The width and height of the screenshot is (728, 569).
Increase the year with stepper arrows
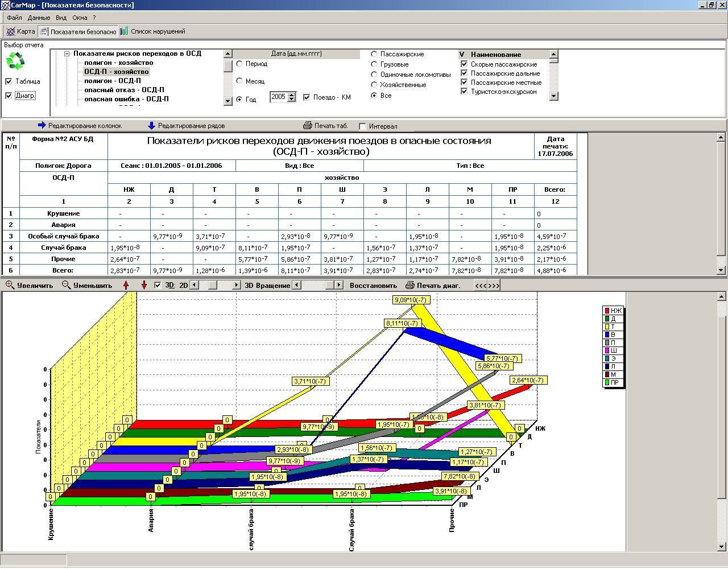click(292, 94)
